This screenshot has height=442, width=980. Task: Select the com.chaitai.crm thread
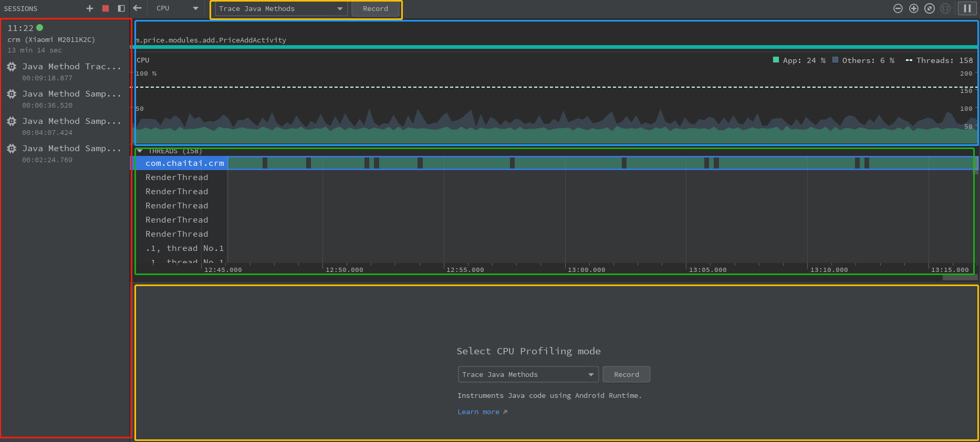click(x=185, y=163)
